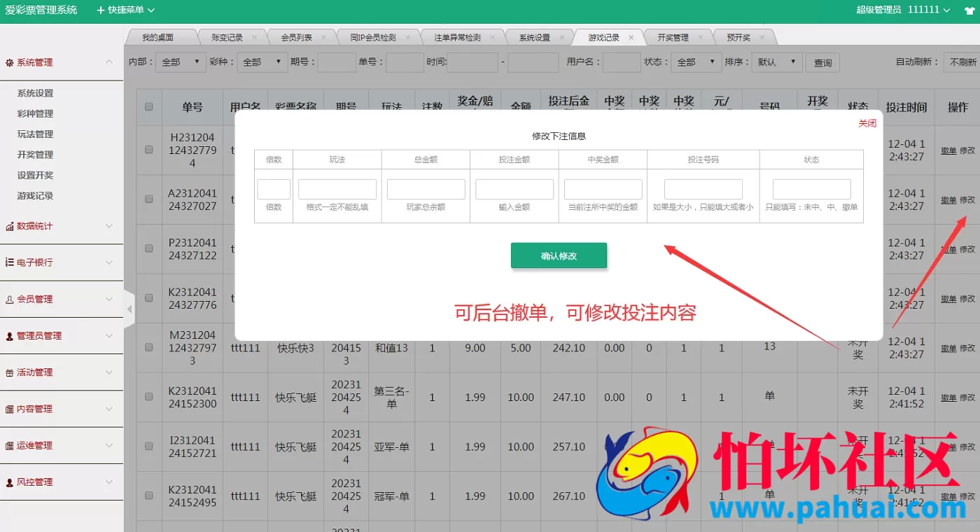
Task: Open the 快捷菜单 dropdown
Action: point(126,10)
